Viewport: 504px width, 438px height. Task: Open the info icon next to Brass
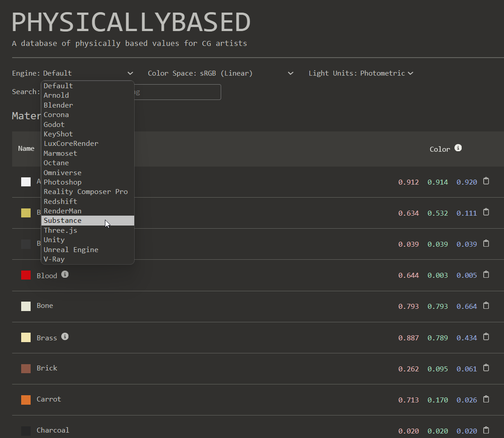[x=65, y=336]
